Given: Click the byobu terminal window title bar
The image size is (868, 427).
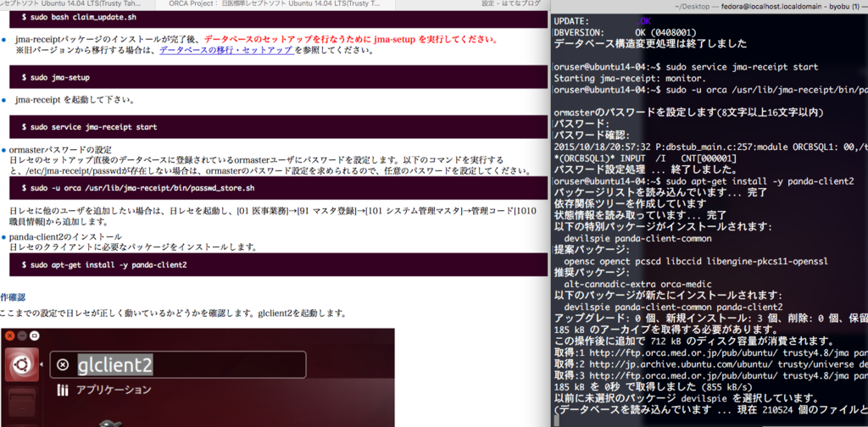Looking at the screenshot, I should click(x=711, y=6).
